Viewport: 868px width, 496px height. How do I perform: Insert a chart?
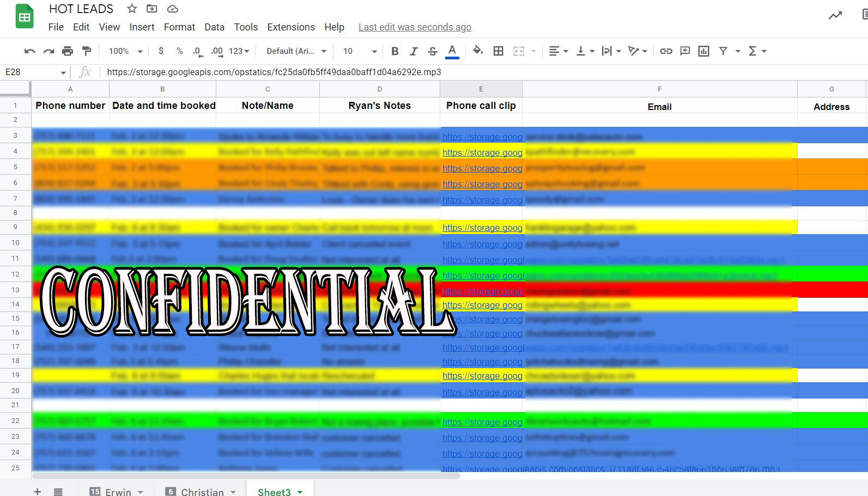click(704, 51)
